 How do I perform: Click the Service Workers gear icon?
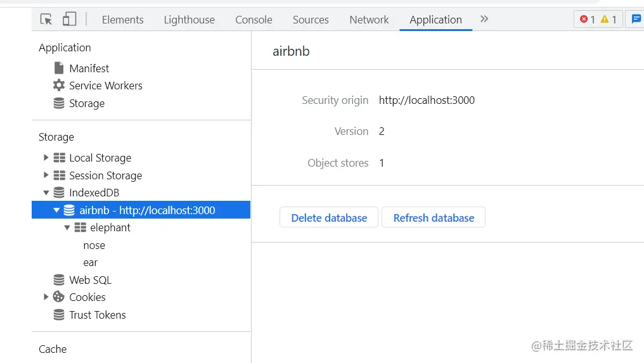(x=59, y=86)
